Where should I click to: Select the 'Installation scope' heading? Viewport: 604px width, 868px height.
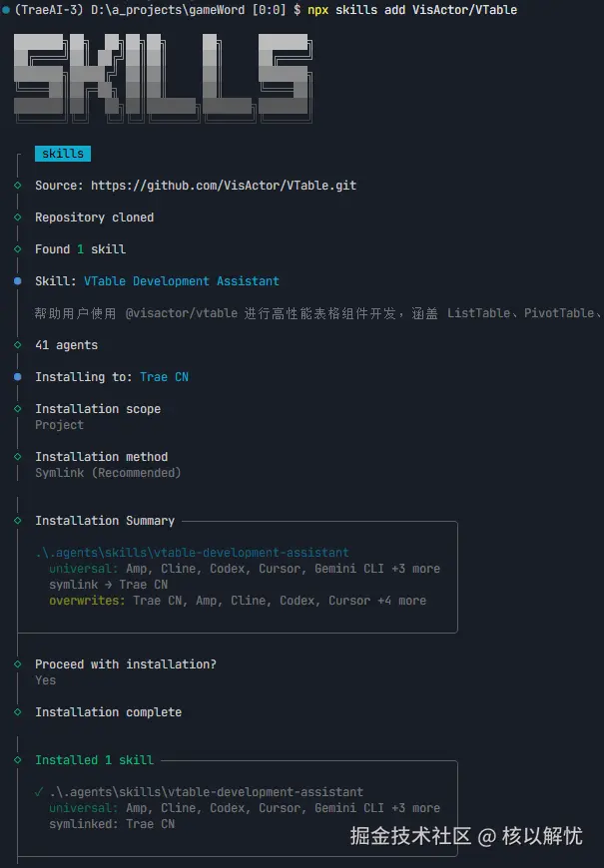click(98, 409)
